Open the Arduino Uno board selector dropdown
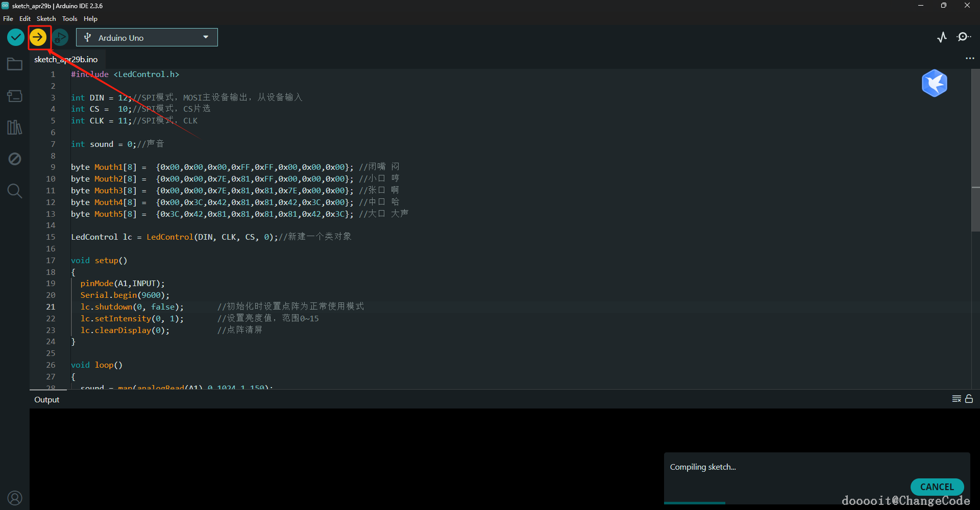The width and height of the screenshot is (980, 510). click(x=147, y=37)
